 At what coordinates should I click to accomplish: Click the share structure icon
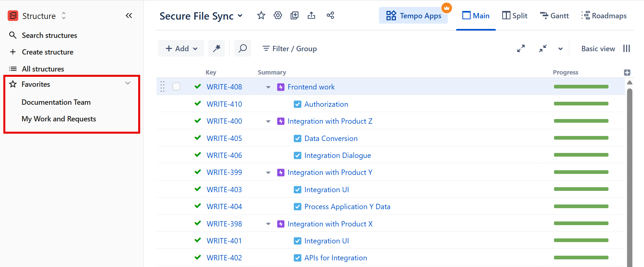tap(330, 16)
